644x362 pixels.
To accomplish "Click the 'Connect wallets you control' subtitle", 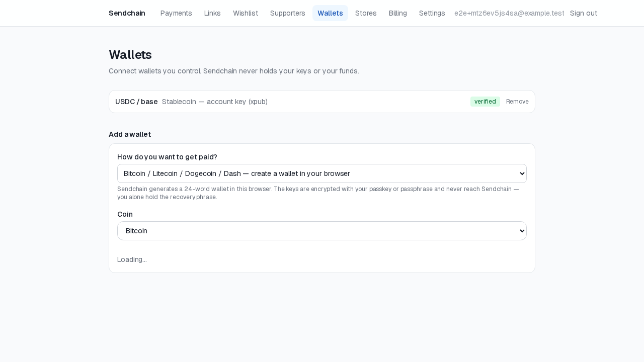I will [234, 71].
